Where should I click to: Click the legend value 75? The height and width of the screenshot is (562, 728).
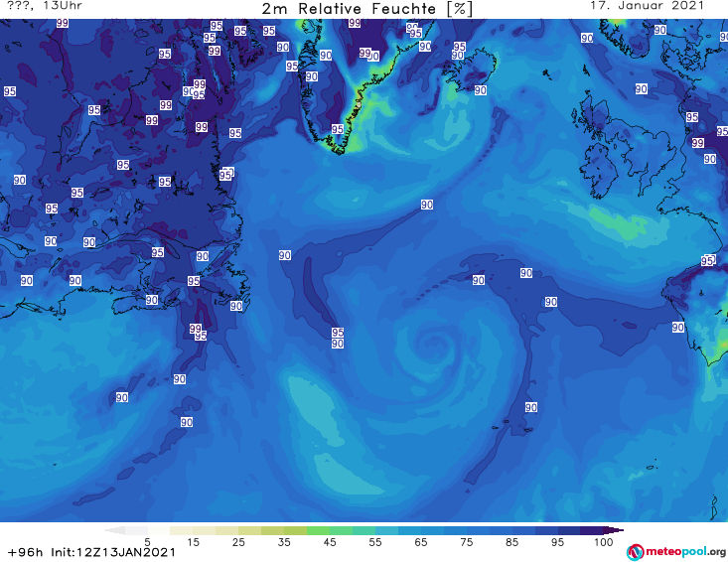[466, 542]
